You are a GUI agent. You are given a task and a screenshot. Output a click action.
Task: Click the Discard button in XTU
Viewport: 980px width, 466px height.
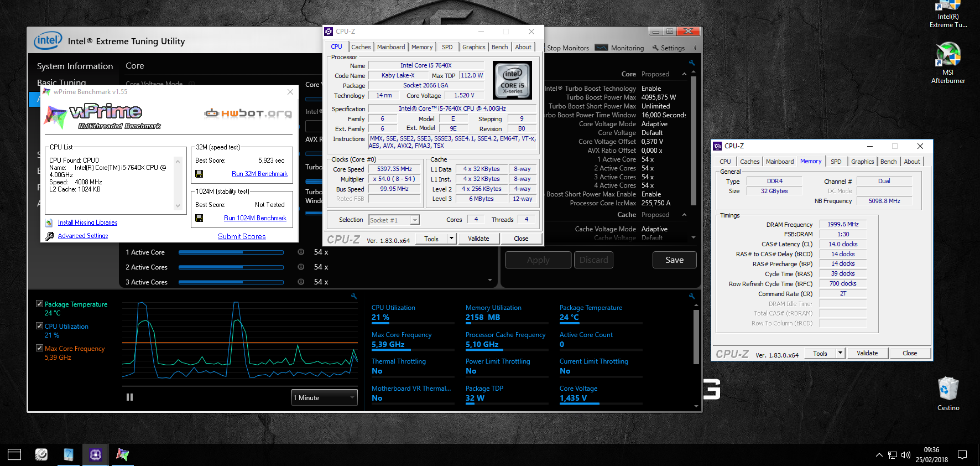593,260
